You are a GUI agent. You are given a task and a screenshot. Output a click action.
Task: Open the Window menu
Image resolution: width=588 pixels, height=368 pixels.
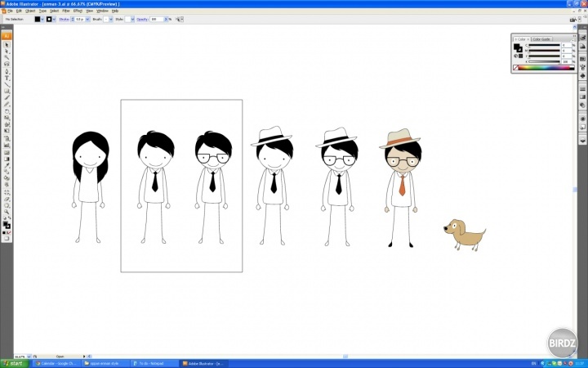coord(102,11)
